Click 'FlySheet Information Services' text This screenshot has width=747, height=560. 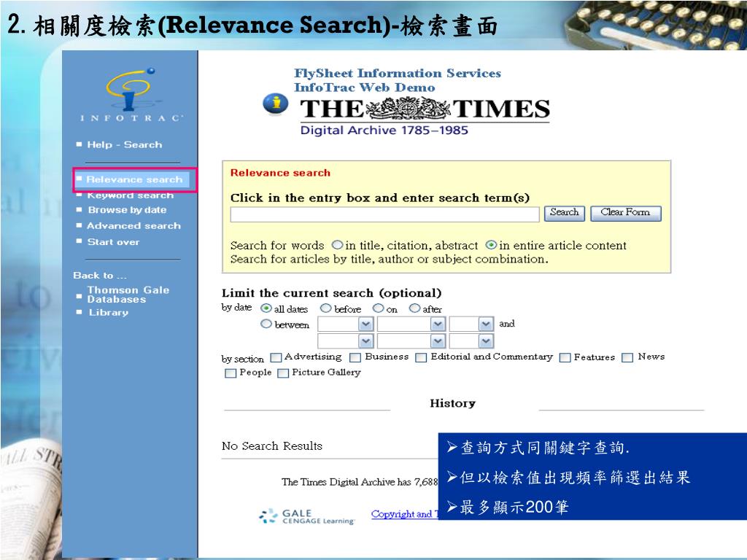[x=398, y=74]
